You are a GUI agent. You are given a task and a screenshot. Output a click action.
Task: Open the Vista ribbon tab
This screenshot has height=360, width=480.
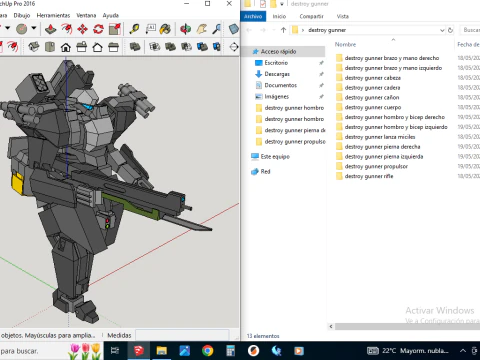pyautogui.click(x=343, y=16)
